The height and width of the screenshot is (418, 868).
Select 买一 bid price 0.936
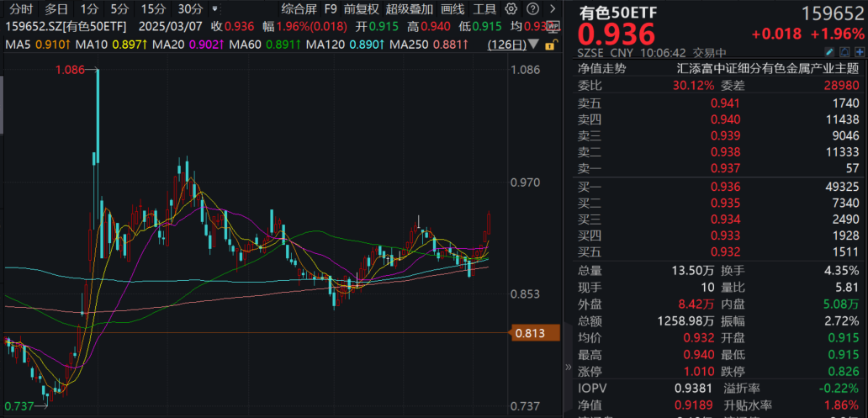[x=725, y=187]
